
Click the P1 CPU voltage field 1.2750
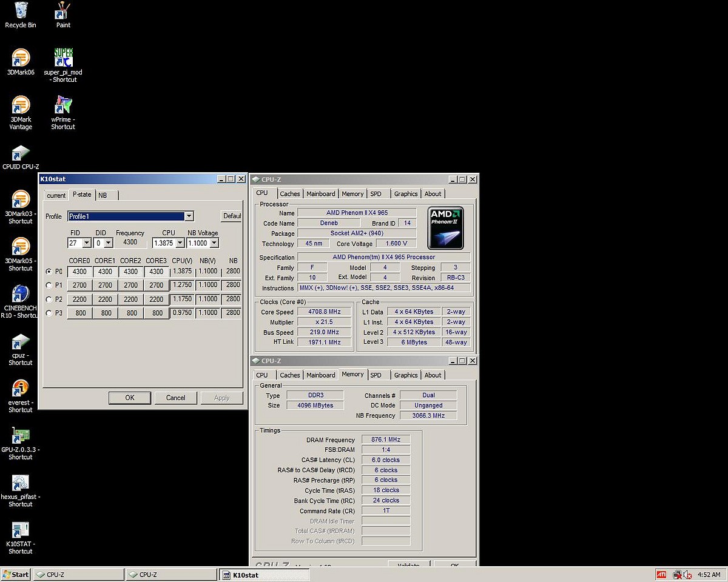click(x=182, y=285)
